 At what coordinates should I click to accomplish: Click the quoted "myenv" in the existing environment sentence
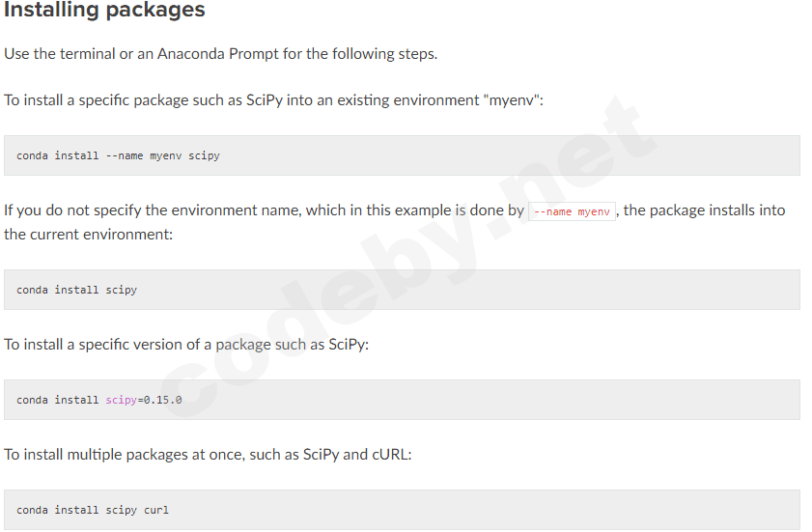coord(511,100)
